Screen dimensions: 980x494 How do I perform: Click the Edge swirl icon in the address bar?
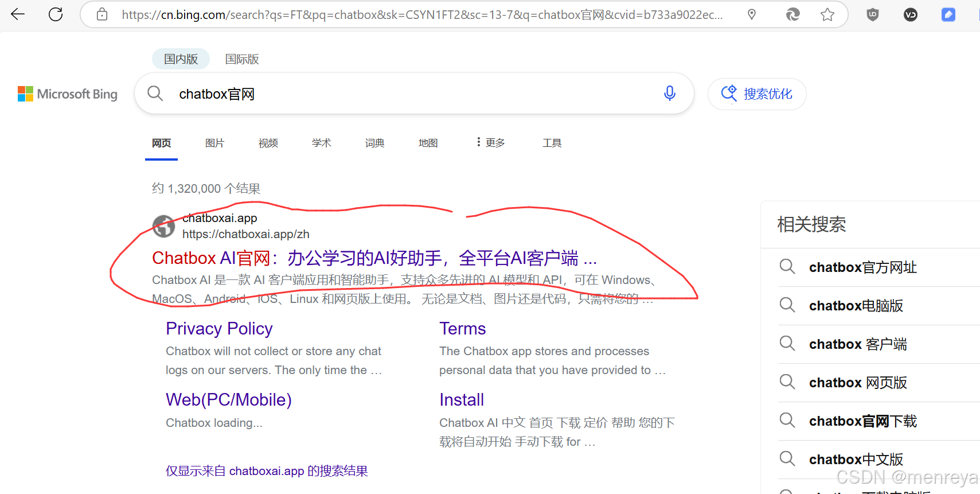[792, 14]
